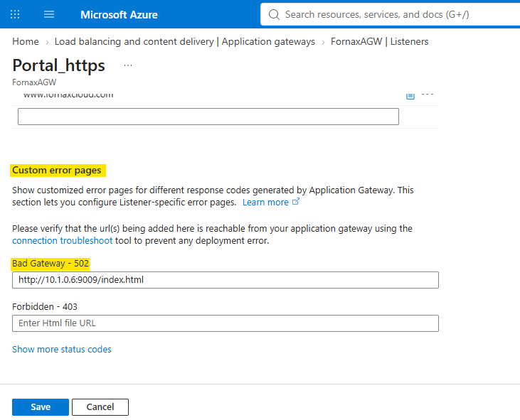This screenshot has width=520, height=420.
Task: Click the Microsoft Azure home title
Action: (x=119, y=15)
